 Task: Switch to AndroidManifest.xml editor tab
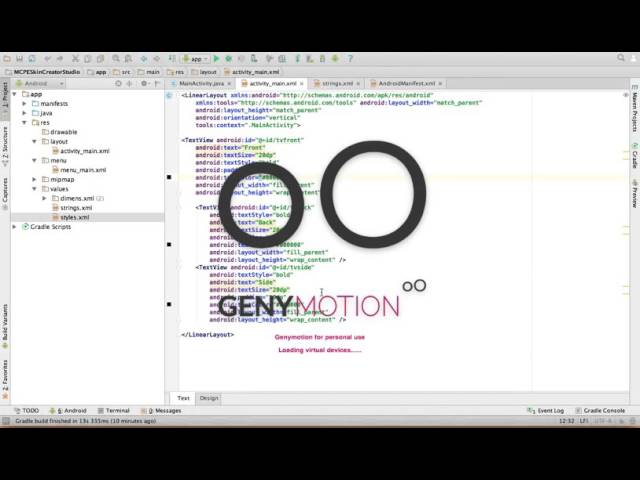tap(407, 83)
